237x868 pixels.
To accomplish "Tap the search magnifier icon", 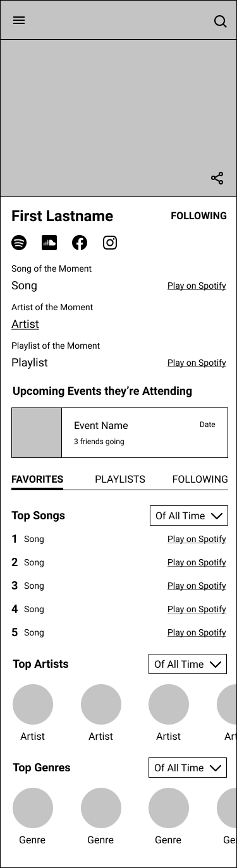I will [220, 21].
